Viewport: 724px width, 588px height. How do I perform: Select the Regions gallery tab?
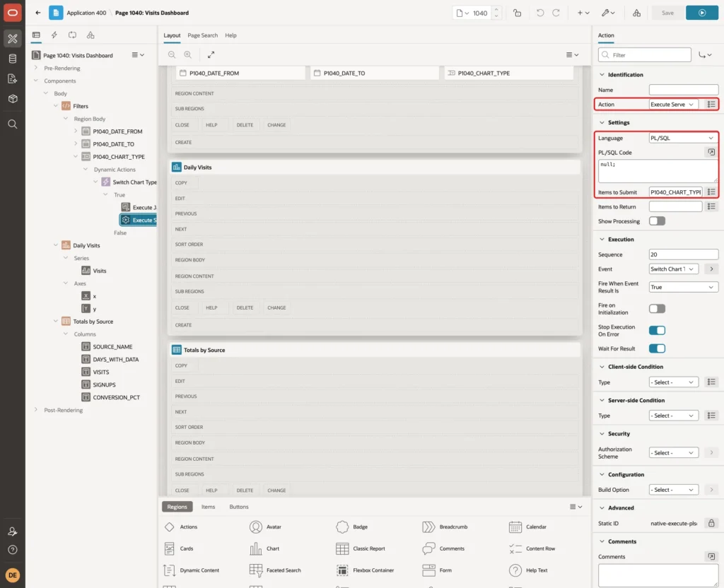[x=177, y=507]
